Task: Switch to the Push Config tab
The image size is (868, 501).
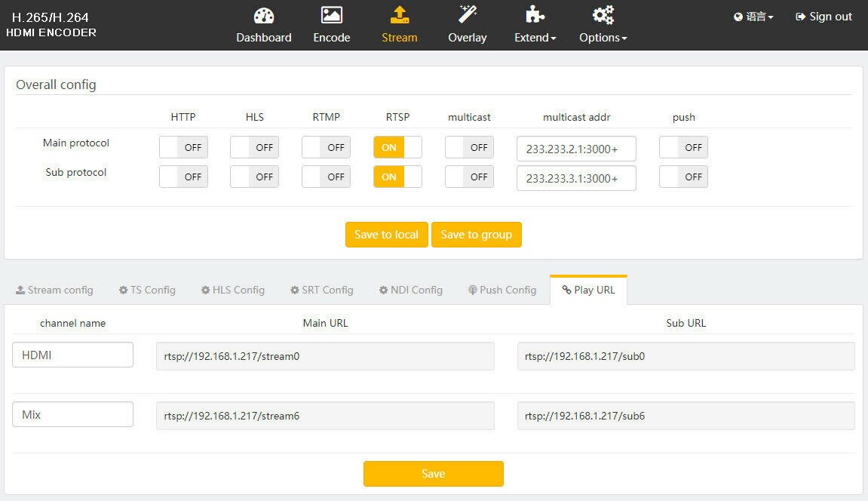Action: [x=502, y=290]
